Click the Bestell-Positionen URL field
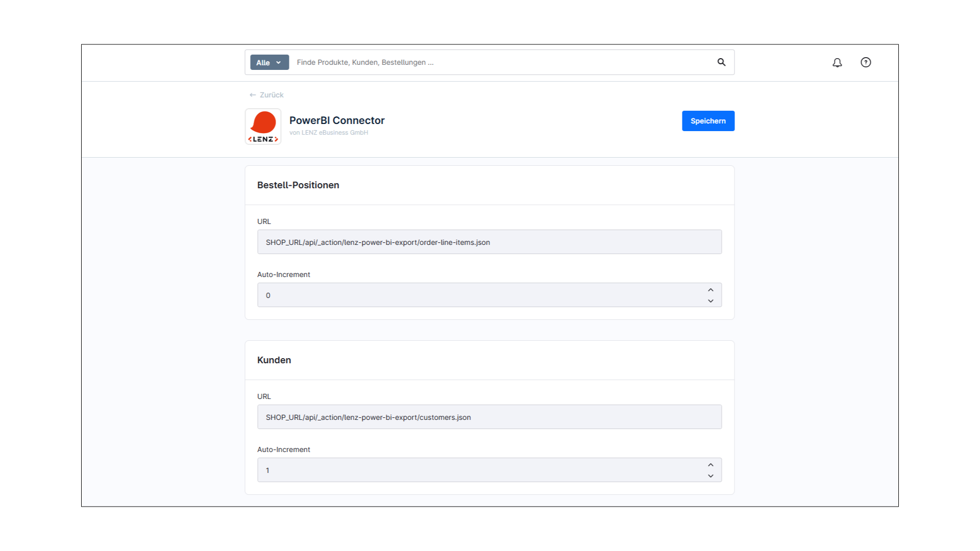Image resolution: width=980 pixels, height=551 pixels. click(x=489, y=242)
